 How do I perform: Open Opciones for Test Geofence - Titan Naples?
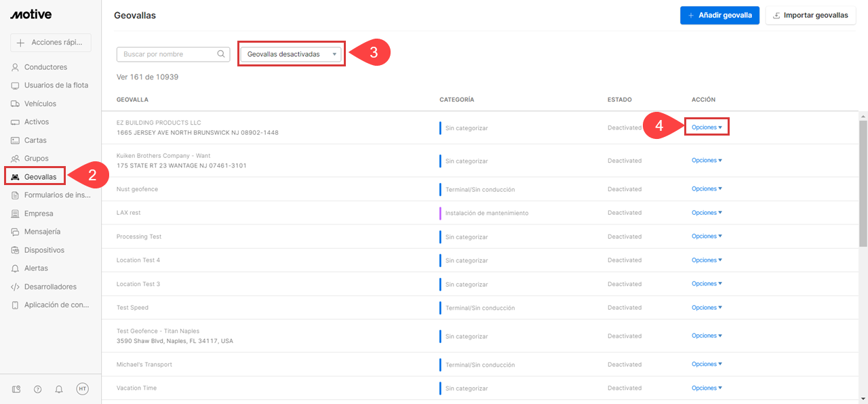click(707, 336)
